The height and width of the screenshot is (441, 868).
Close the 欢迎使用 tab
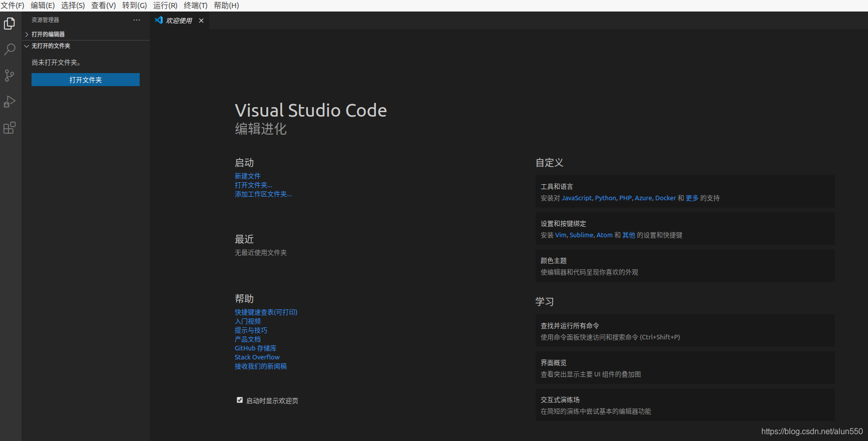click(x=201, y=21)
